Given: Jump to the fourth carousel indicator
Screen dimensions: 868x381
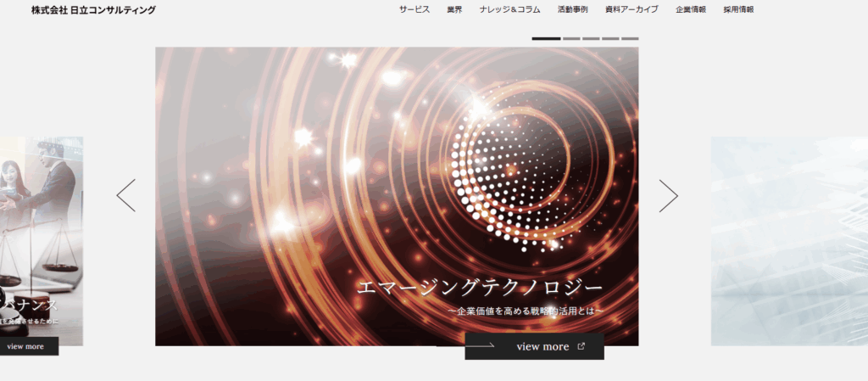Looking at the screenshot, I should click(610, 39).
